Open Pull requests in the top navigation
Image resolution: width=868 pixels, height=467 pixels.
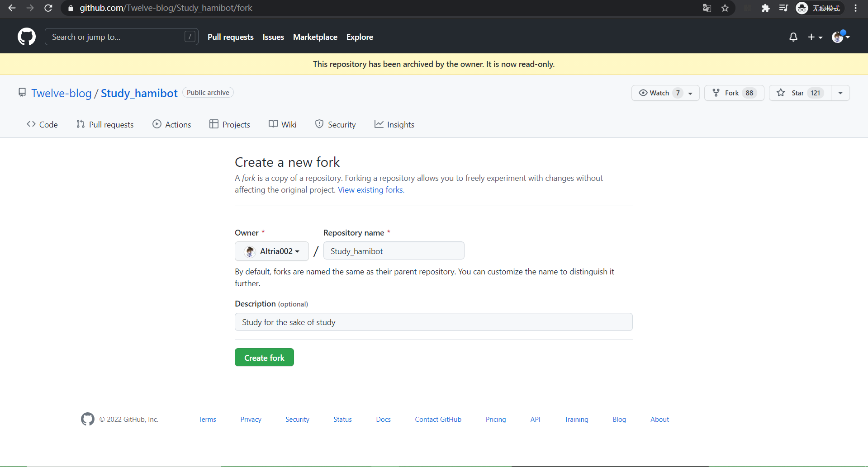[230, 37]
